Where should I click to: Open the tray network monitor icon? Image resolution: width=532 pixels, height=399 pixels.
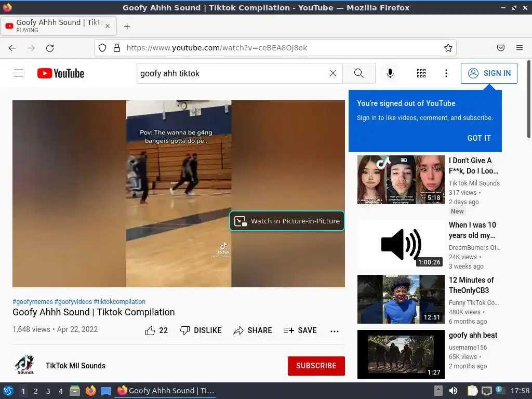[x=486, y=391]
